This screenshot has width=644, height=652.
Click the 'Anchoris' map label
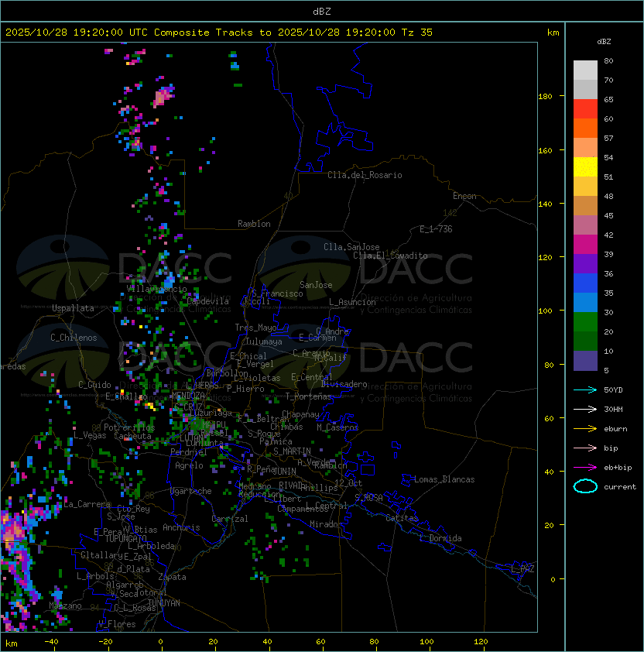coord(181,527)
